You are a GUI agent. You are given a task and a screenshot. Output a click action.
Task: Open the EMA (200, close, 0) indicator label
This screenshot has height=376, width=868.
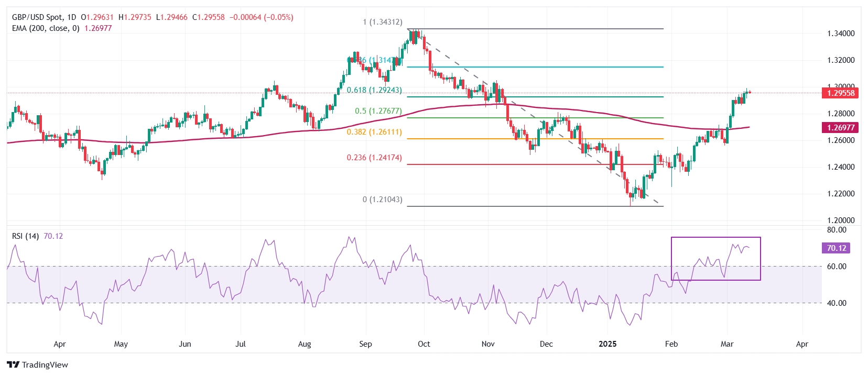(46, 28)
